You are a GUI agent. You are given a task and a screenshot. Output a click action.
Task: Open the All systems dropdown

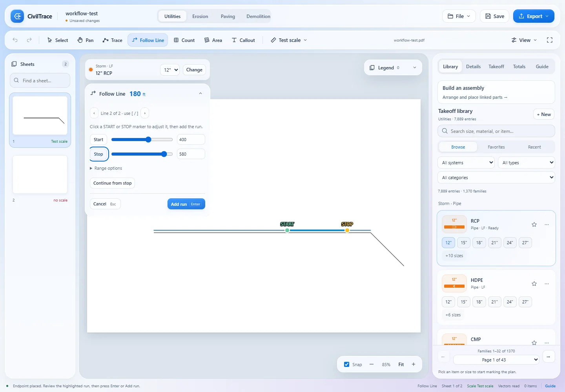466,163
